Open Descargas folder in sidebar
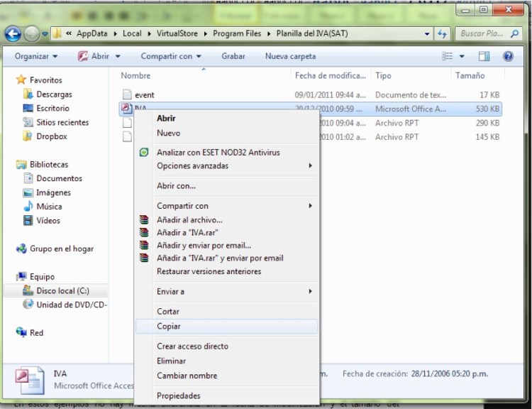 [x=54, y=94]
